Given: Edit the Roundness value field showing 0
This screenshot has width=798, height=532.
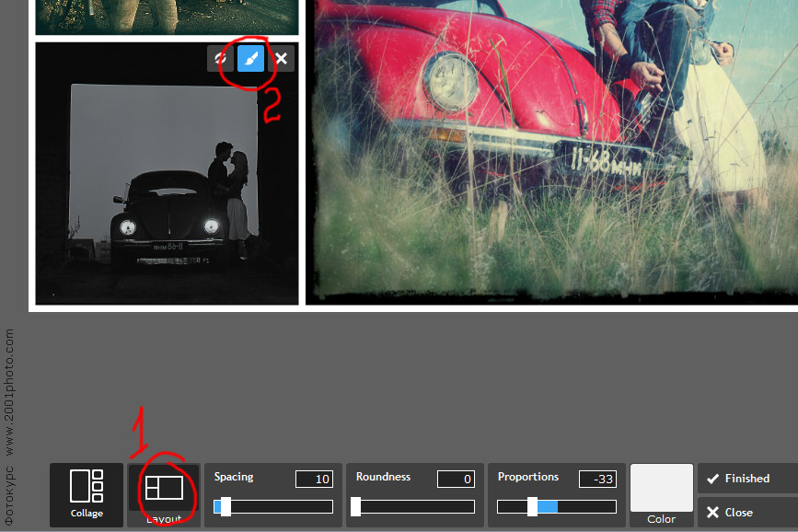Looking at the screenshot, I should click(x=456, y=479).
